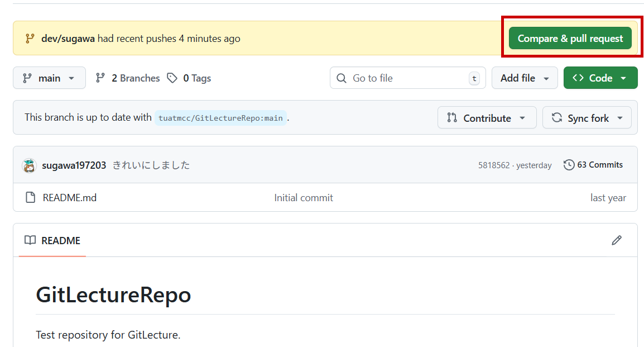644x347 pixels.
Task: Open the Sync fork menu
Action: [x=587, y=118]
